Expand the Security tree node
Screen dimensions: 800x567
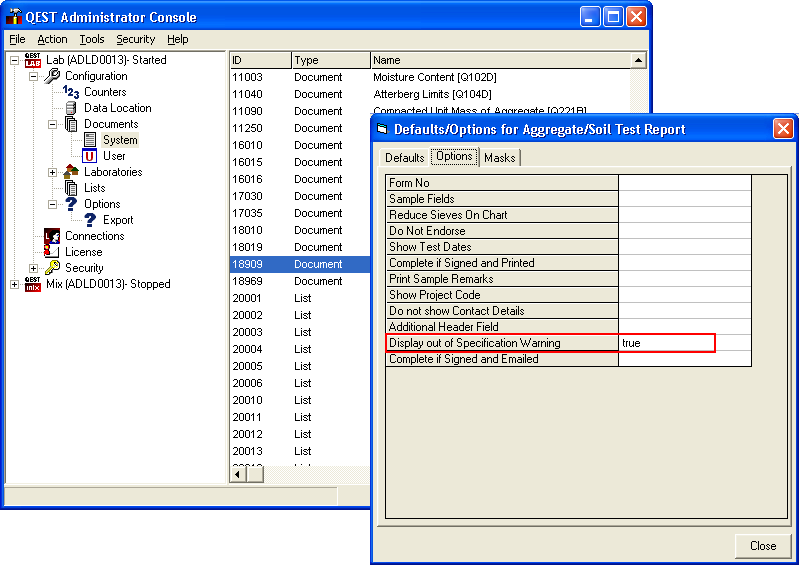33,268
